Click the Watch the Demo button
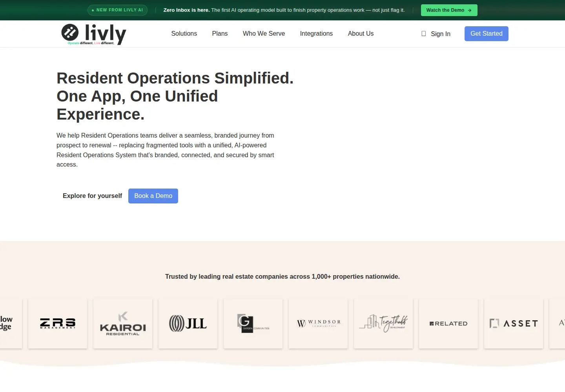The height and width of the screenshot is (392, 565). [x=449, y=10]
